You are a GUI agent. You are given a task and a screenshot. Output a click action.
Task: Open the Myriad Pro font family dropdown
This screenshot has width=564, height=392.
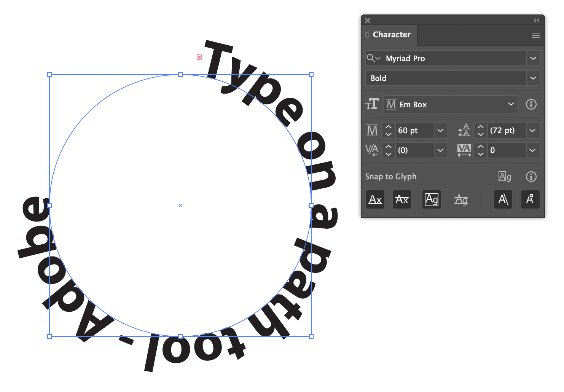[x=533, y=58]
